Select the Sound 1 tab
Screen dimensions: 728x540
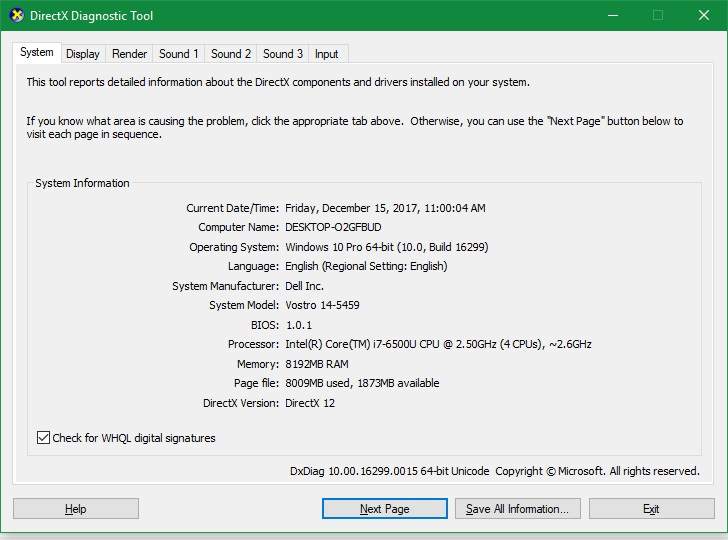pyautogui.click(x=179, y=54)
